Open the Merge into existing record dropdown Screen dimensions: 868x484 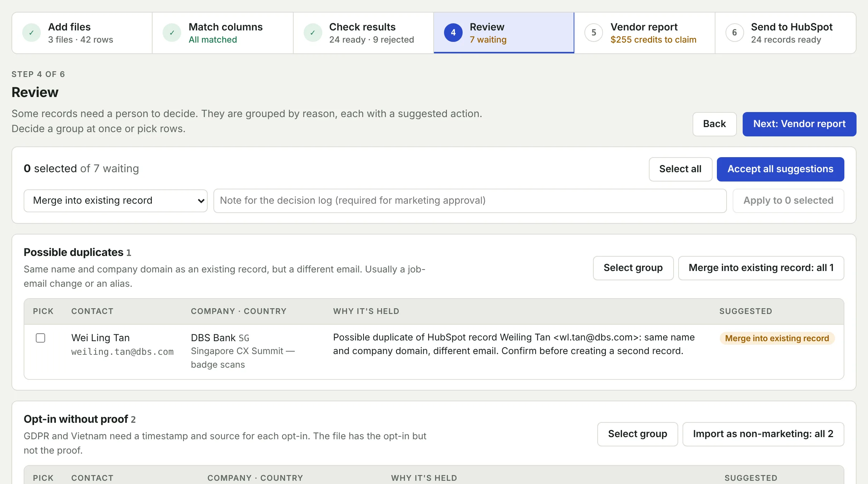116,201
